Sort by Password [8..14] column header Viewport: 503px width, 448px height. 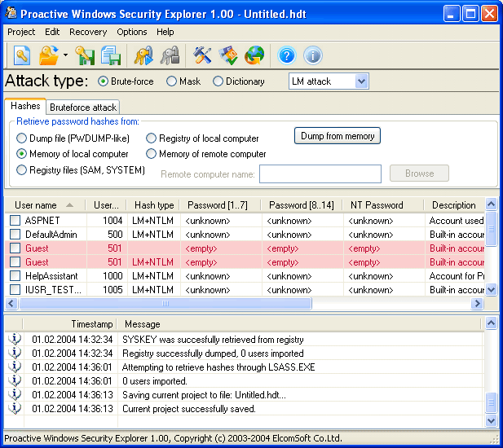click(x=302, y=205)
